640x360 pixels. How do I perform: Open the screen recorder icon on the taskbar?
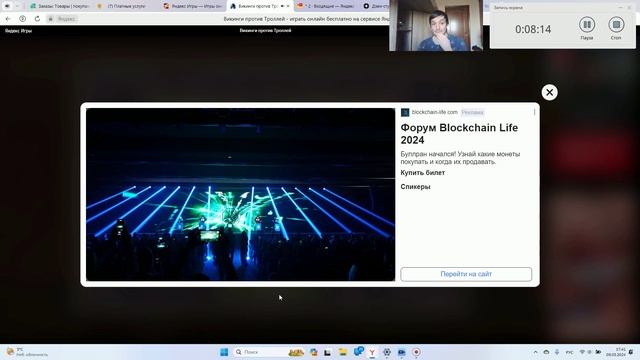[416, 352]
